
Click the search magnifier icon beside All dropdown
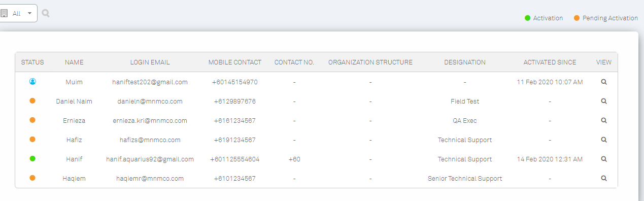tap(46, 13)
